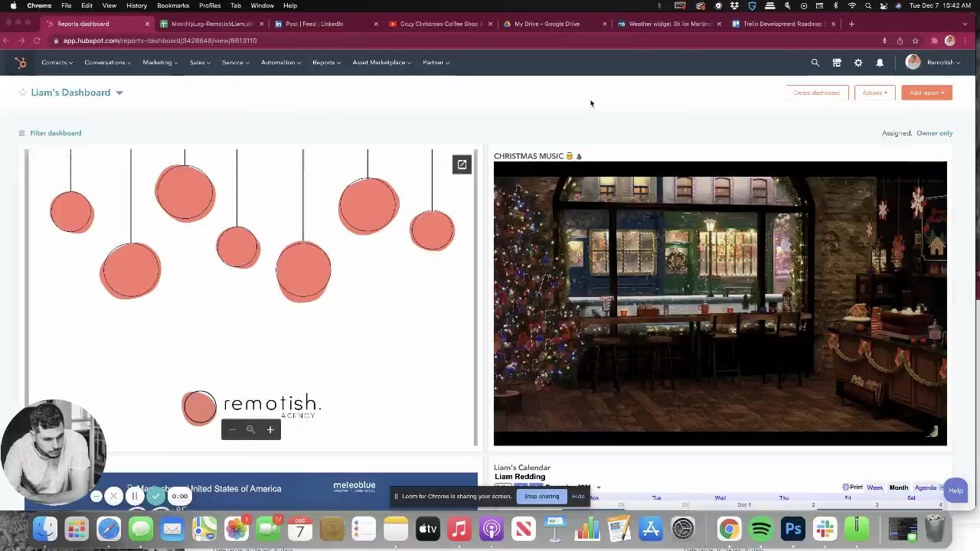The height and width of the screenshot is (551, 980).
Task: Open the Reports navigation menu
Action: point(327,63)
